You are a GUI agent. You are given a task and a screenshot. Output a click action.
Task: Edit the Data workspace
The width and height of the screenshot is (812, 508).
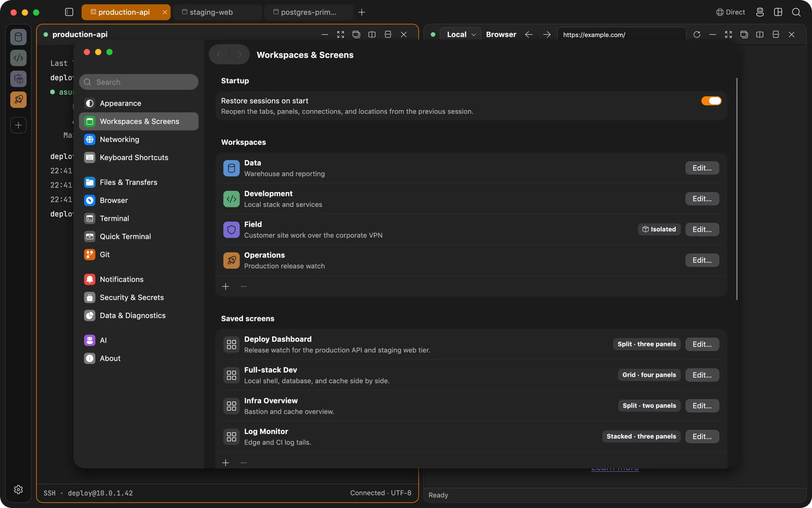[702, 168]
